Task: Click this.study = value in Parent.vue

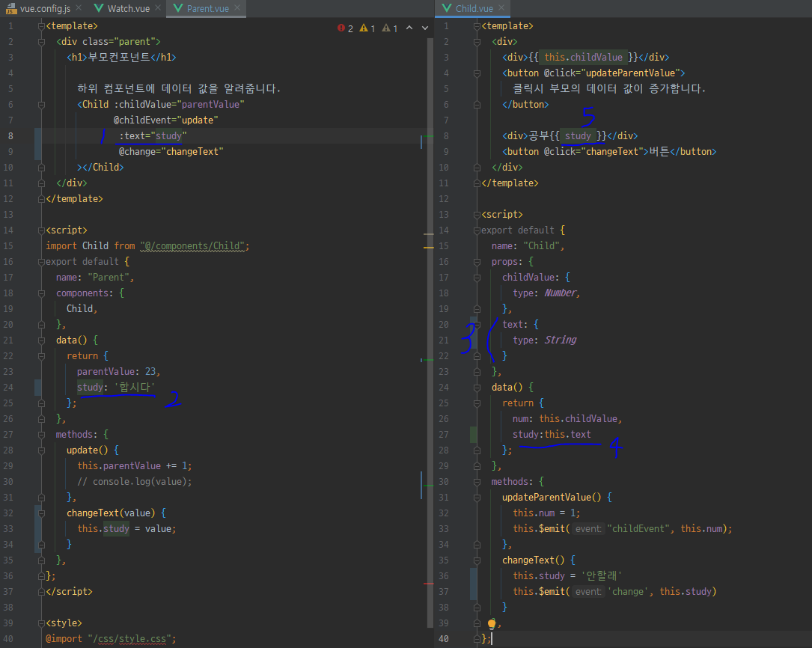Action: pyautogui.click(x=127, y=528)
